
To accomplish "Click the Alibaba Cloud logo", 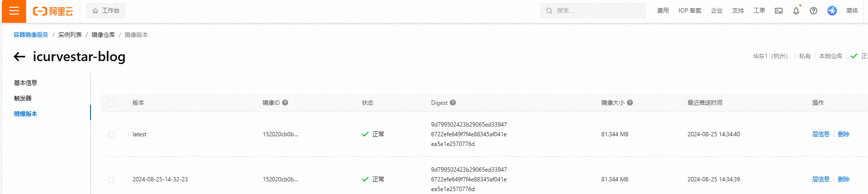I will click(x=53, y=11).
